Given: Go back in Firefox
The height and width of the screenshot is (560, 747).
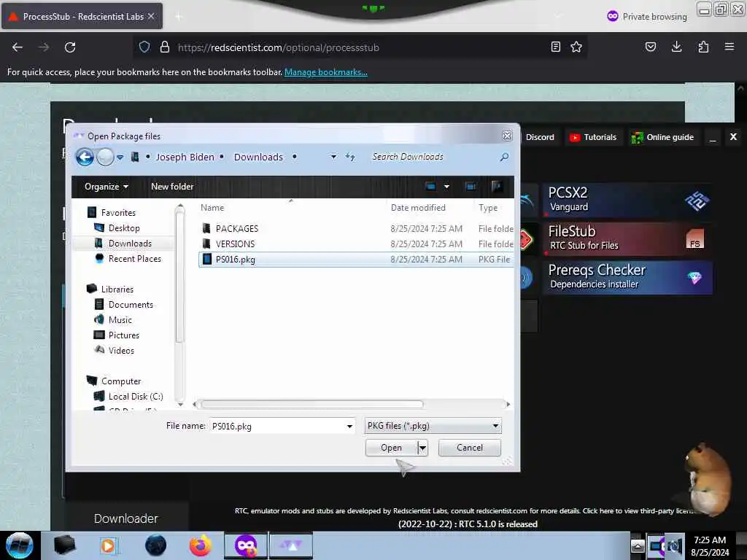Looking at the screenshot, I should tap(18, 47).
